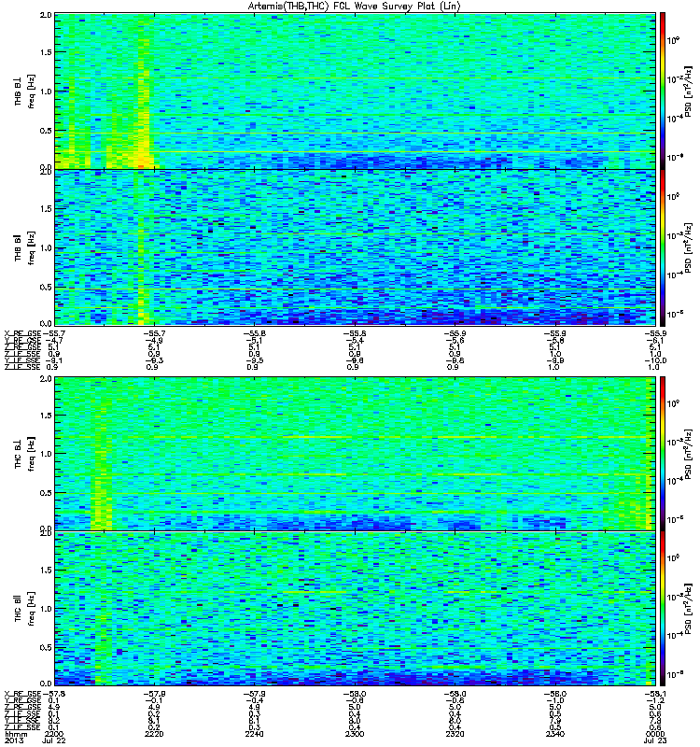
Task: Select the 'THB B⊥ freq [Hz]' axis label
Action: click(x=25, y=92)
